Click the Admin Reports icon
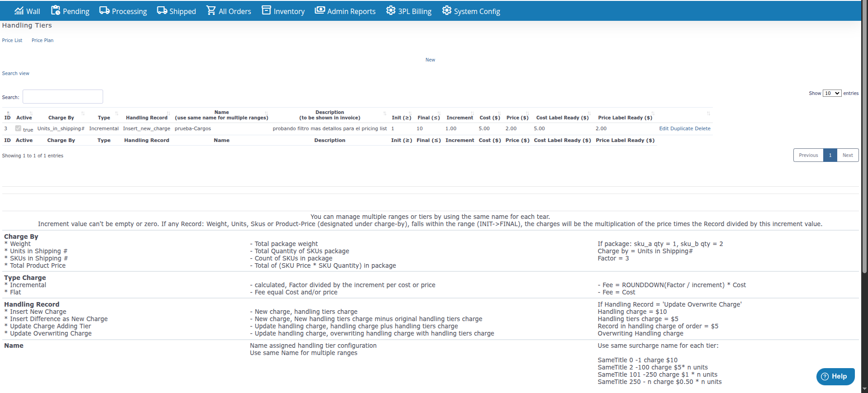The image size is (868, 393). pos(320,10)
